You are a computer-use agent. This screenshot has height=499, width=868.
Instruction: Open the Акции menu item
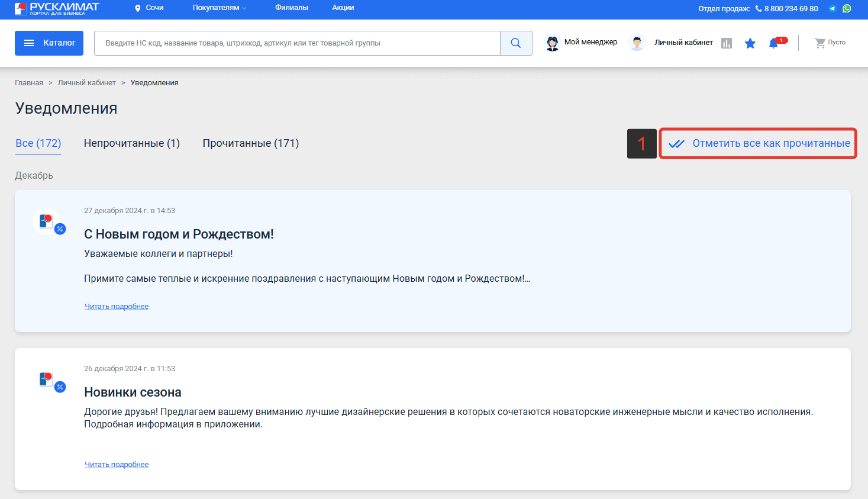click(x=343, y=8)
